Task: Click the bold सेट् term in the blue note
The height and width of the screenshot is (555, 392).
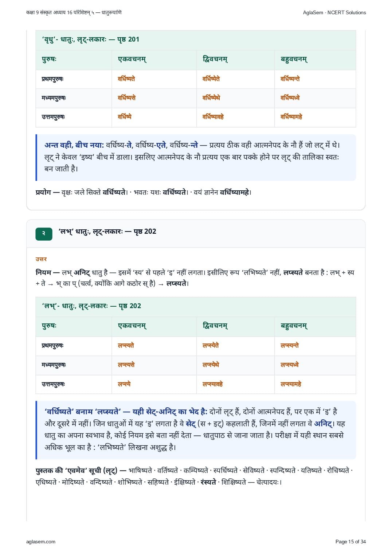Action: 191,424
